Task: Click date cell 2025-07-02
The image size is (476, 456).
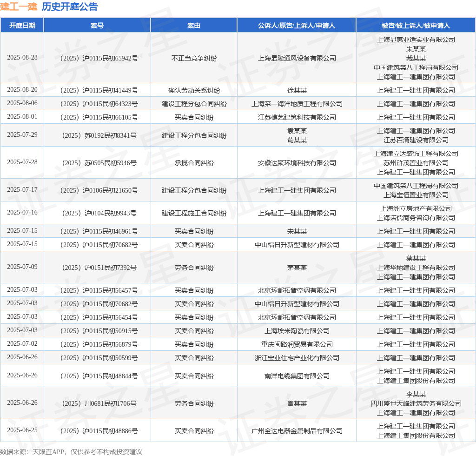Action: click(22, 343)
